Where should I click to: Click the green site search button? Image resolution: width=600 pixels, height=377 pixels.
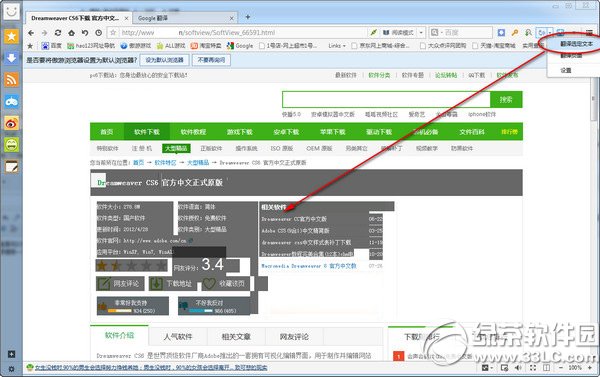point(506,100)
